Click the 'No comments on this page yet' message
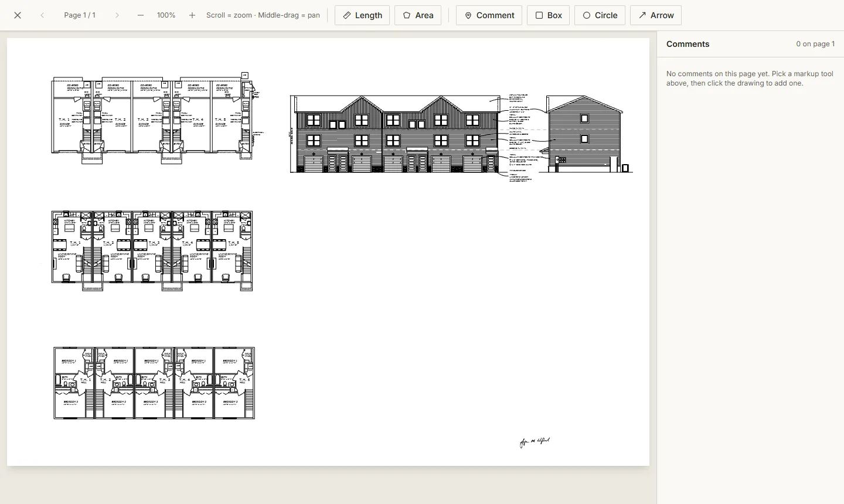Image resolution: width=844 pixels, height=504 pixels. pyautogui.click(x=750, y=79)
